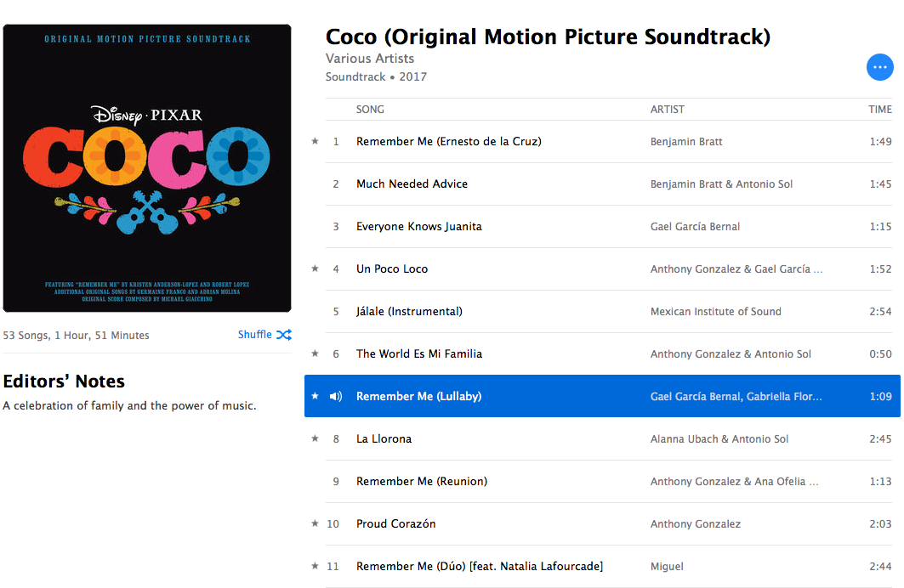Click the artist name Mexican Institute of Sound

pyautogui.click(x=715, y=311)
